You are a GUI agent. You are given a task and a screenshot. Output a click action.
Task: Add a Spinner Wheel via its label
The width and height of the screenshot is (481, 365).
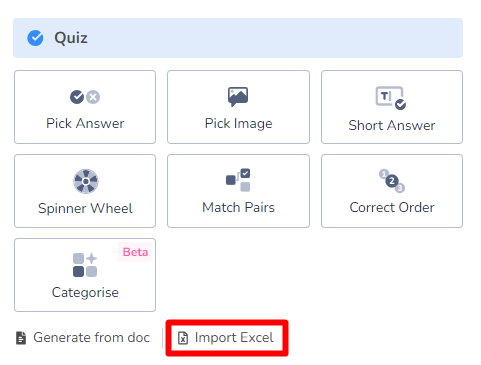tap(85, 208)
